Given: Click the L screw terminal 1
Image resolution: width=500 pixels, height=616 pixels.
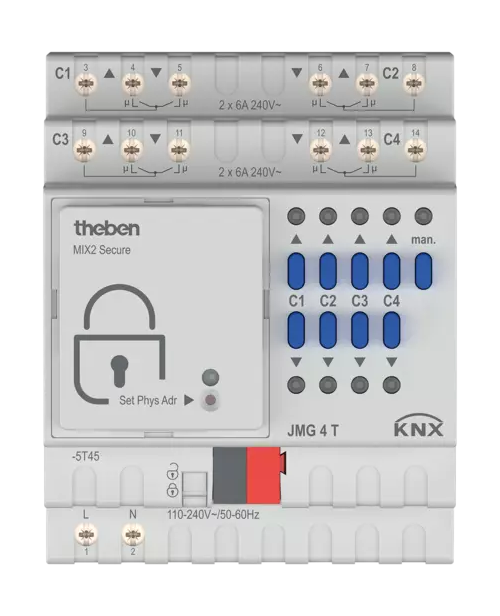Looking at the screenshot, I should (86, 535).
